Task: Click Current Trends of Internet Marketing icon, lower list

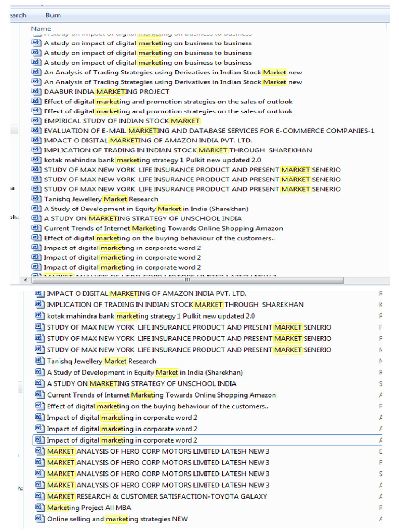Action: click(x=39, y=395)
